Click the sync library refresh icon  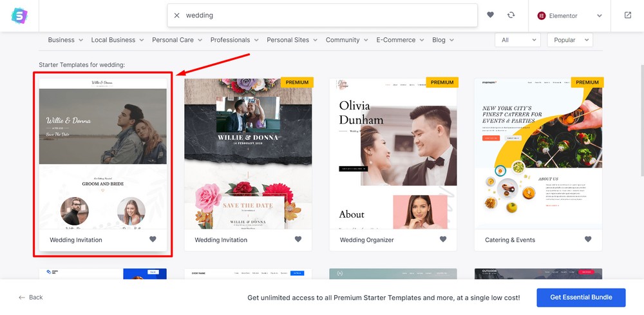click(x=511, y=15)
